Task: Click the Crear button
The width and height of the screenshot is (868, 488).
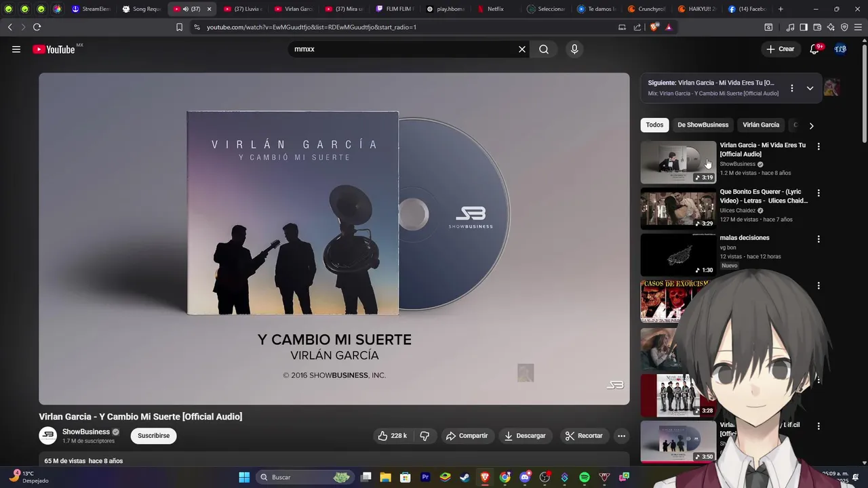Action: coord(780,49)
